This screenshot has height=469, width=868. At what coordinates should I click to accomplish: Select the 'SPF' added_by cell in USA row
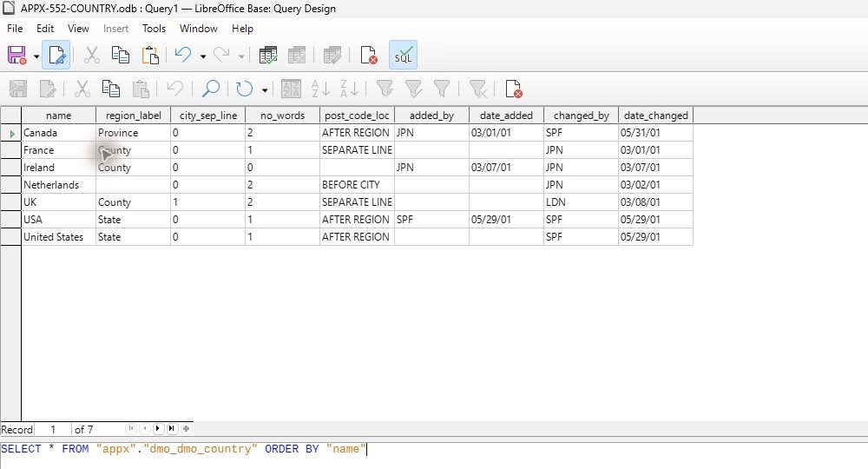431,219
